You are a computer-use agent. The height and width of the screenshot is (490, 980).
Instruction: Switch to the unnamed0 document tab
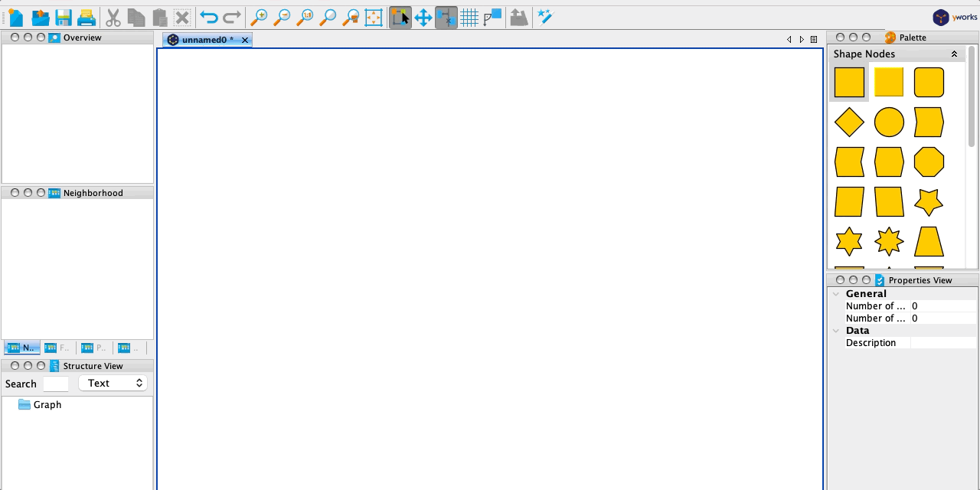coord(207,40)
